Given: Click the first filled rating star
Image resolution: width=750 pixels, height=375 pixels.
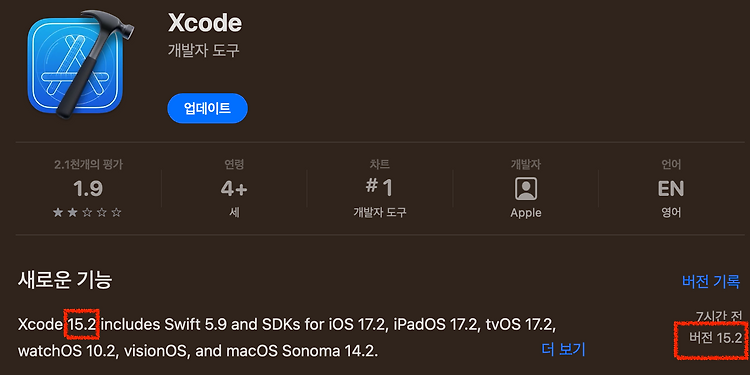Looking at the screenshot, I should point(58,212).
